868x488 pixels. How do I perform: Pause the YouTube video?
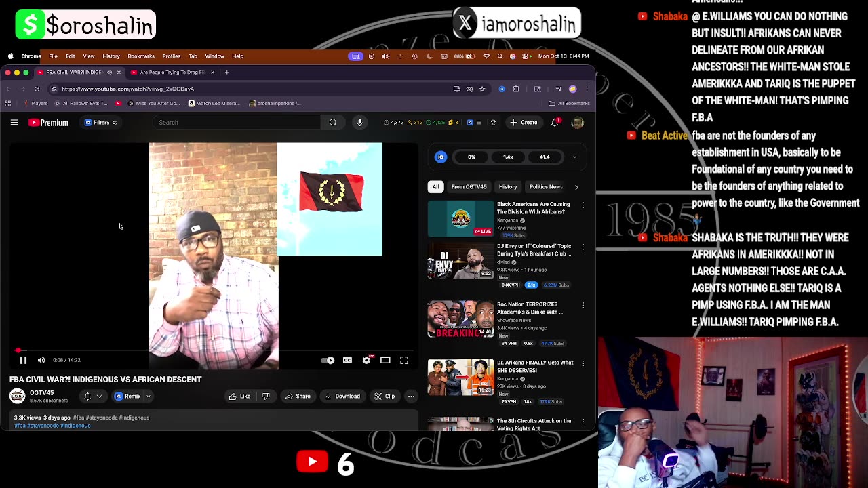[23, 361]
